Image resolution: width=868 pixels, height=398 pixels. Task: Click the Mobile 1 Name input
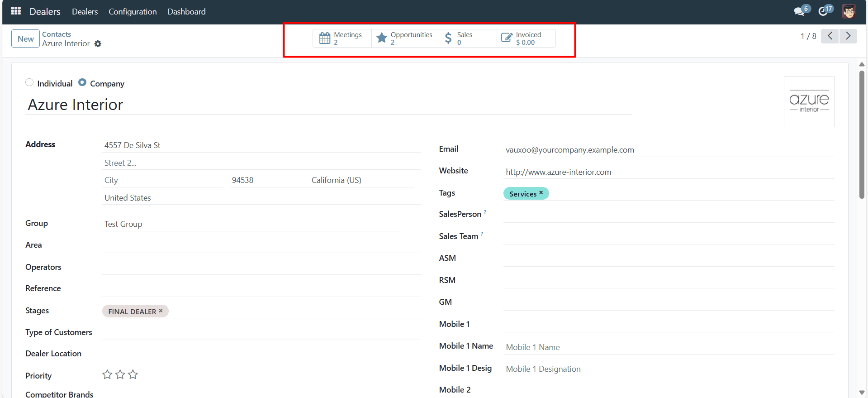click(x=669, y=347)
